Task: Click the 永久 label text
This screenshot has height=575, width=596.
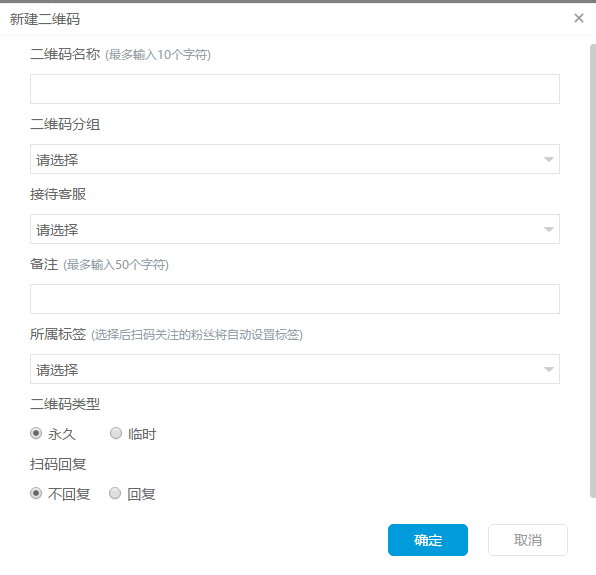Action: point(62,434)
